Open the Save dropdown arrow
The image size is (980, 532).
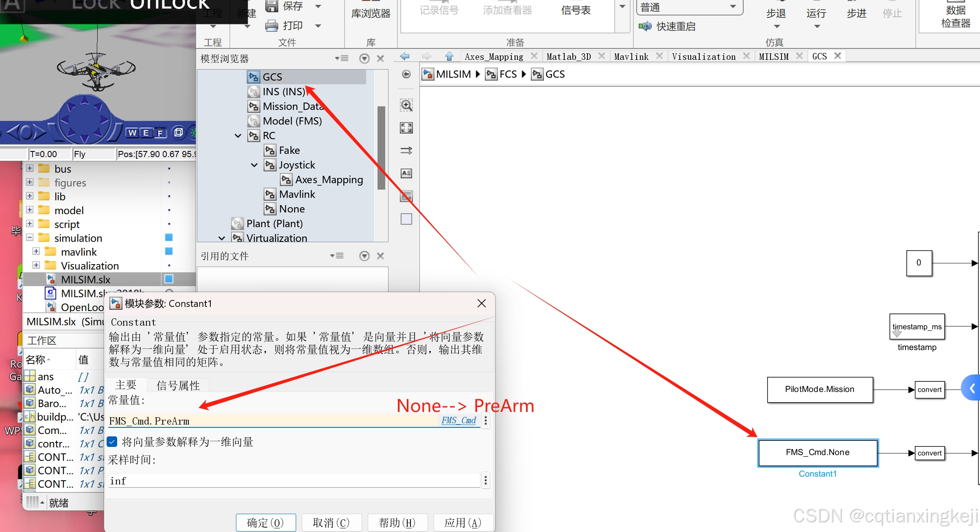(x=318, y=6)
